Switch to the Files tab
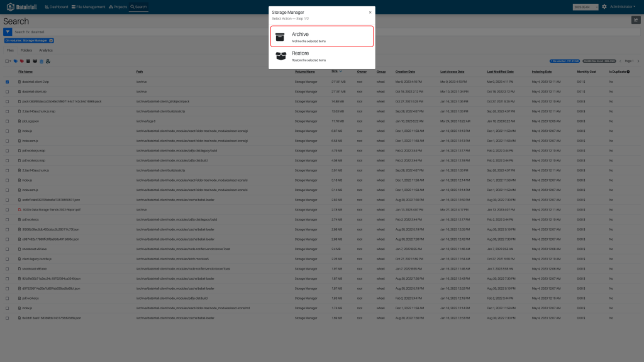The image size is (644, 362). 10,50
